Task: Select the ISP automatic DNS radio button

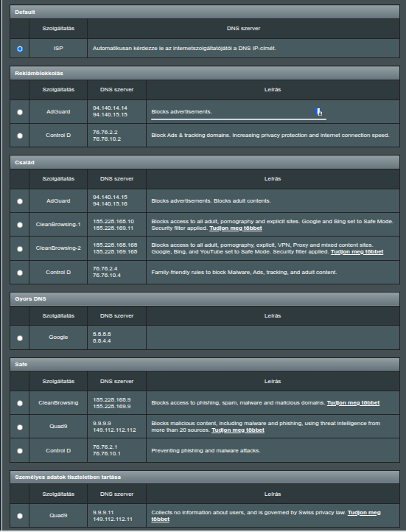Action: (x=20, y=49)
